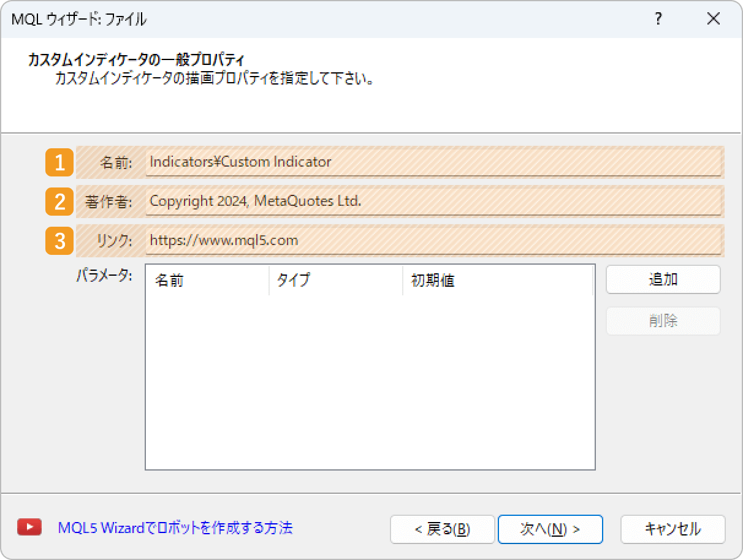Click the link field with https://www.mql5.com
Image resolution: width=743 pixels, height=560 pixels.
pyautogui.click(x=433, y=241)
